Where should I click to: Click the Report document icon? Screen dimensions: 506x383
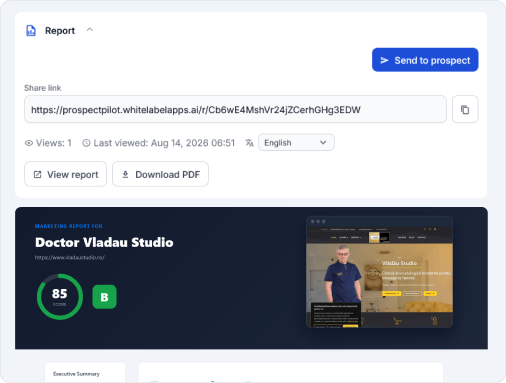(x=31, y=31)
